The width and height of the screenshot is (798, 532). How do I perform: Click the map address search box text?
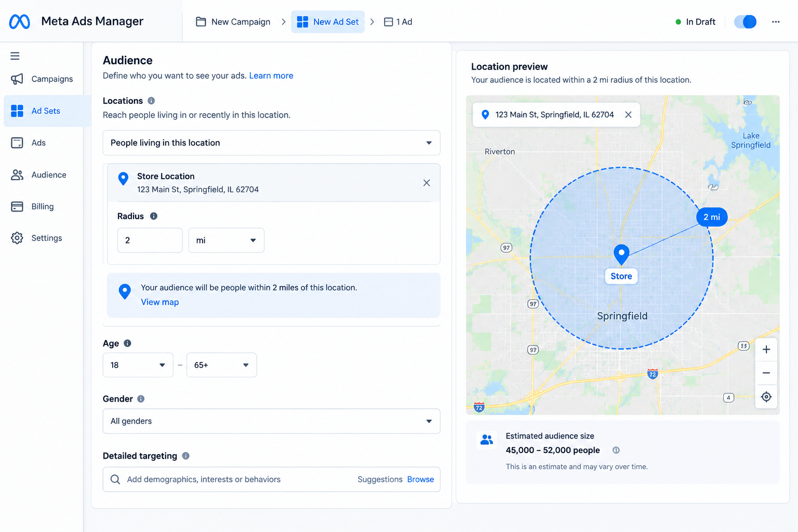tap(555, 115)
